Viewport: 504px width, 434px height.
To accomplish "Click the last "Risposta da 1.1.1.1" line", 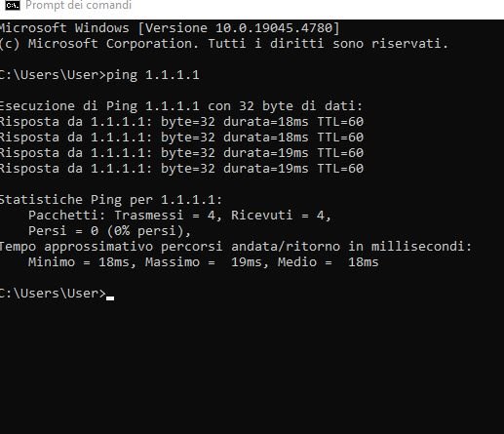I will pyautogui.click(x=181, y=169).
